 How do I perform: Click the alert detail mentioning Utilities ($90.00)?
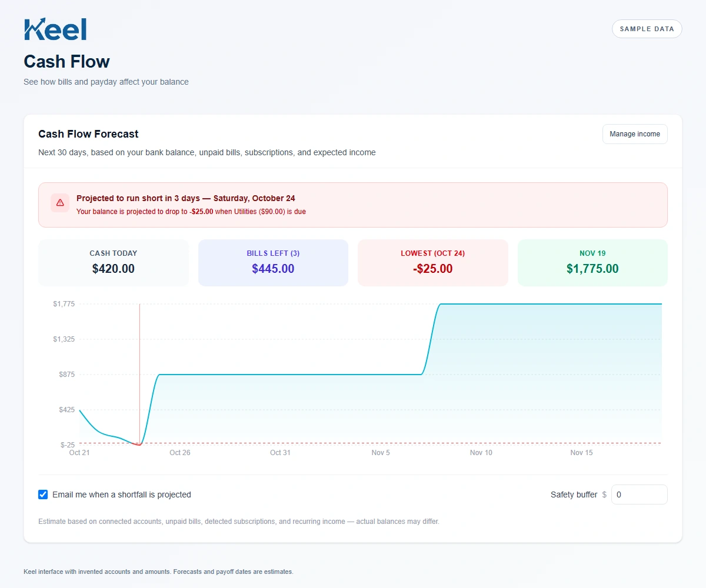(x=191, y=212)
